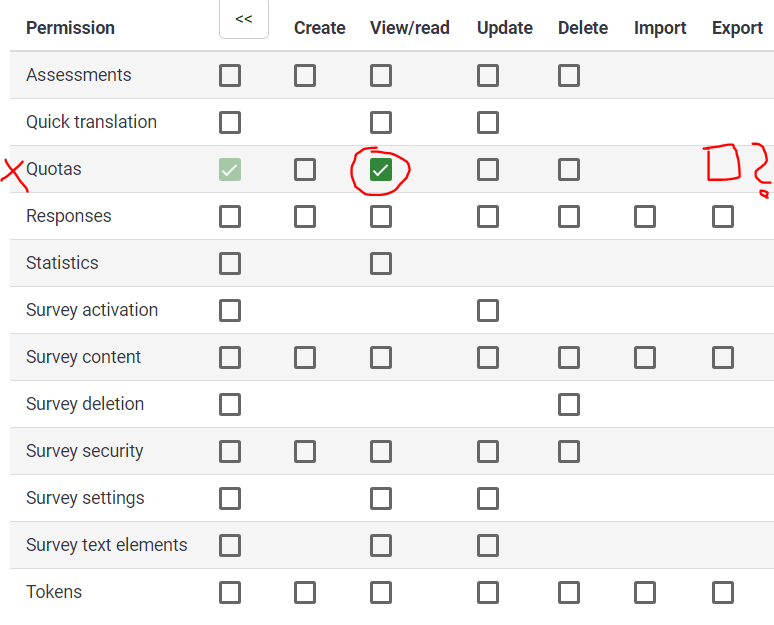The image size is (774, 625).
Task: Enable Responses Delete permission checkbox
Action: pos(569,216)
